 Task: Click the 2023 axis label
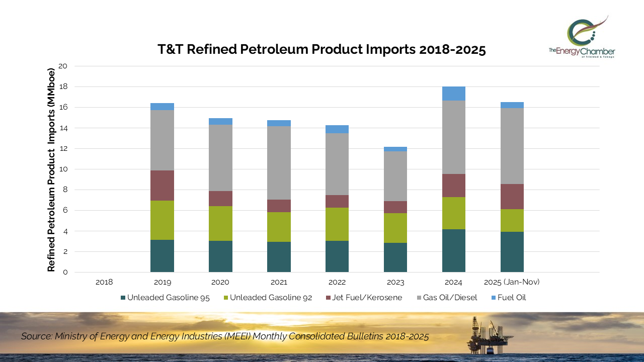(395, 282)
